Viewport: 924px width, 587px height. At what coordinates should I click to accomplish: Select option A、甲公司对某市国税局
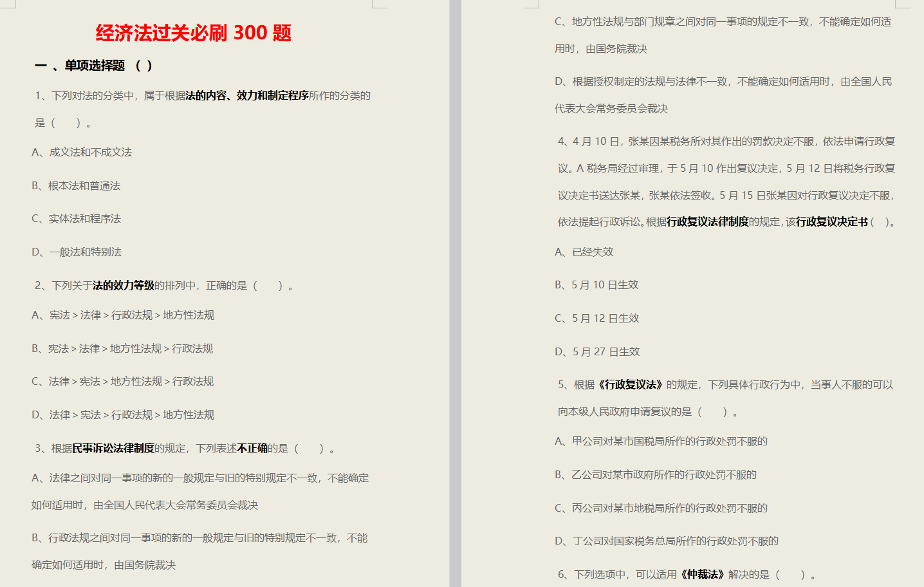[661, 442]
